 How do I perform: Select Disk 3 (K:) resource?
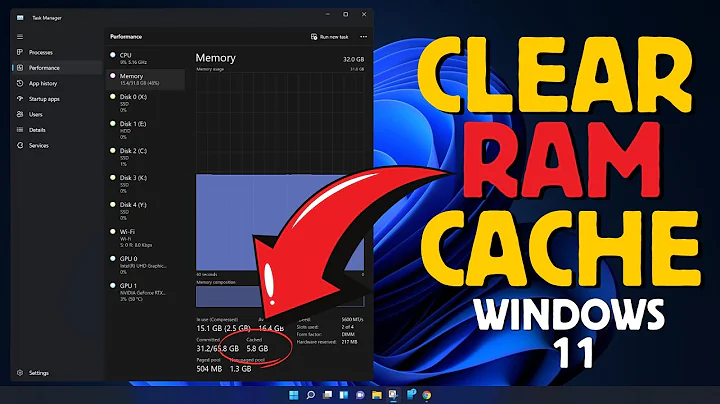[145, 184]
